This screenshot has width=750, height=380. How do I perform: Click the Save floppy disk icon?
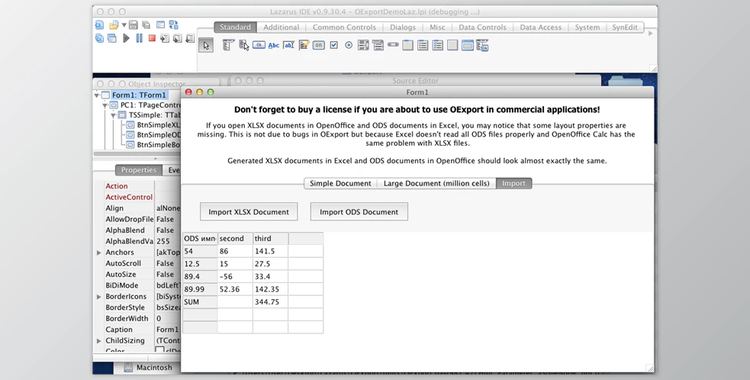(x=133, y=25)
